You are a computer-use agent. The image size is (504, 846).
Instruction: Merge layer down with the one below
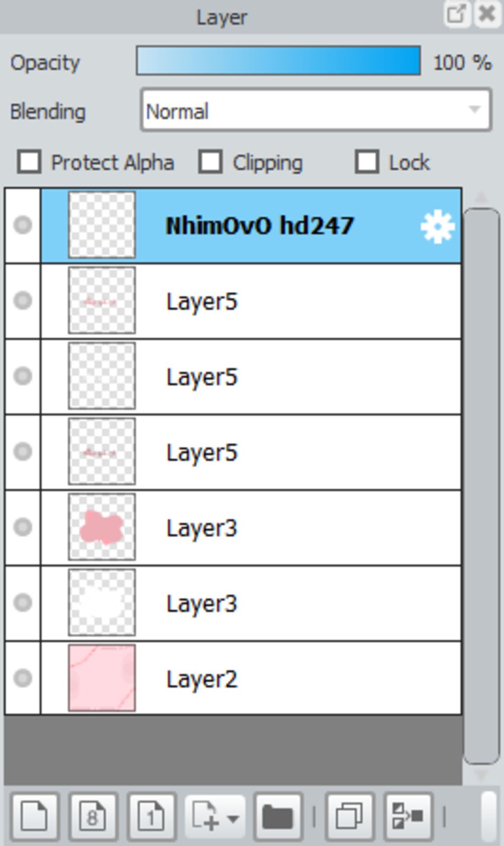point(408,816)
